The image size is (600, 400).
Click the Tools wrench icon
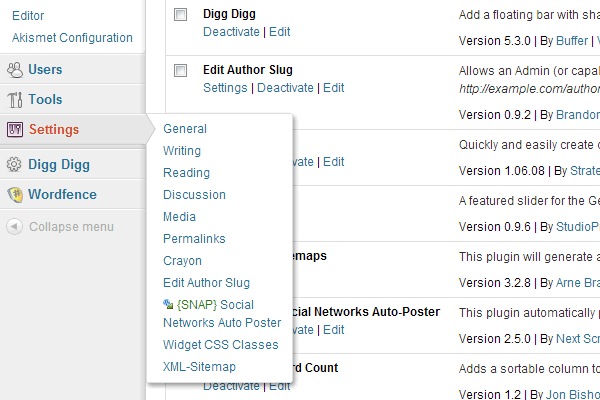(x=15, y=100)
